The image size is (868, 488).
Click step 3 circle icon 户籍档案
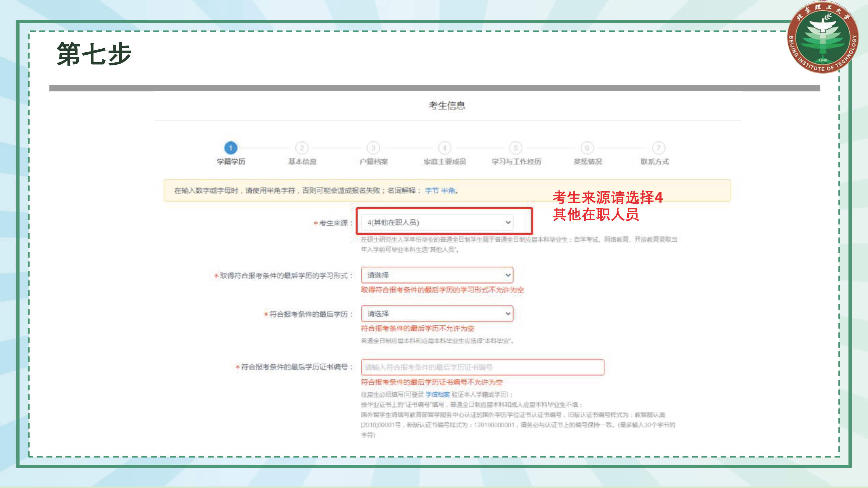click(x=373, y=148)
